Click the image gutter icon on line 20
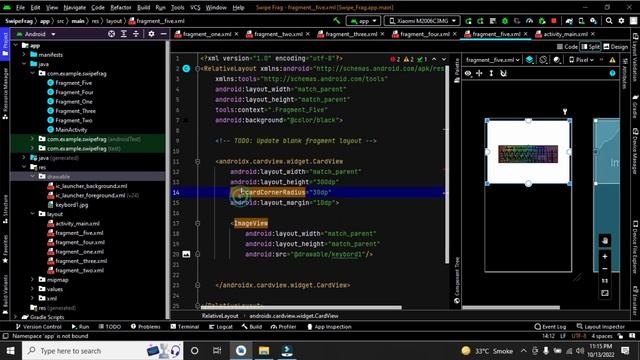The image size is (640, 360). coord(186,254)
